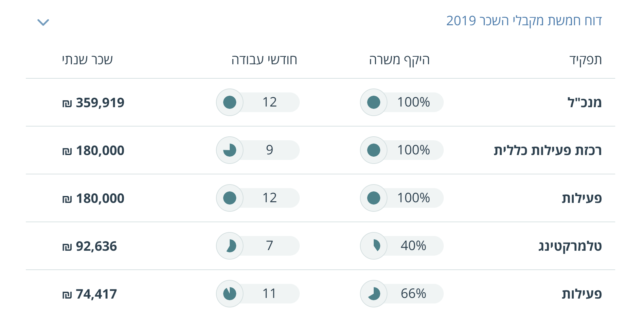The height and width of the screenshot is (313, 644).
Task: Click the full pie icon beside 12 months for מנכ"ל
Action: (x=229, y=102)
